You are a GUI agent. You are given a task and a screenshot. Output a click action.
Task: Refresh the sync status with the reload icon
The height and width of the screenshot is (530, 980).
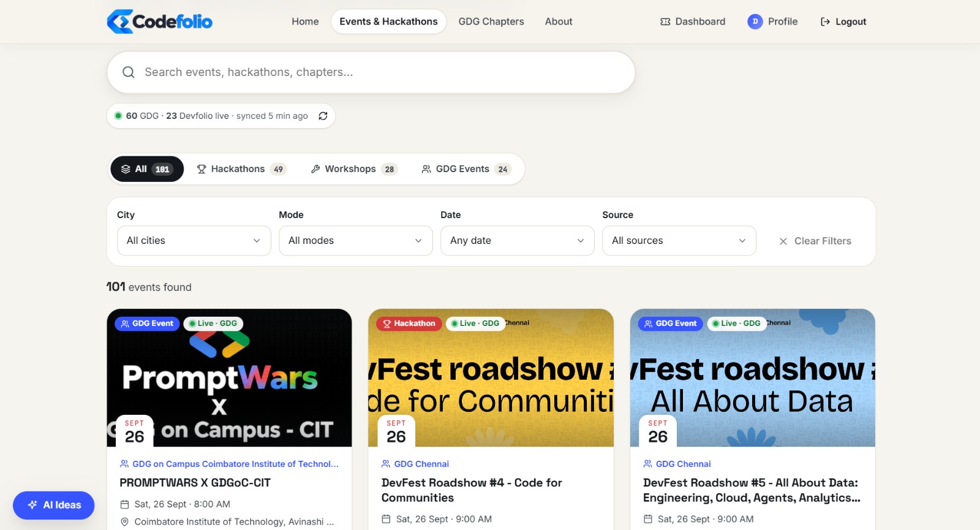tap(323, 116)
